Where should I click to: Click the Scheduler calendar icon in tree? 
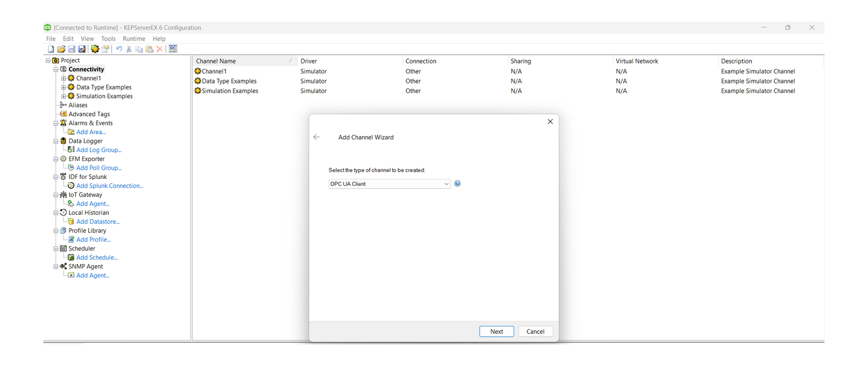coord(63,248)
